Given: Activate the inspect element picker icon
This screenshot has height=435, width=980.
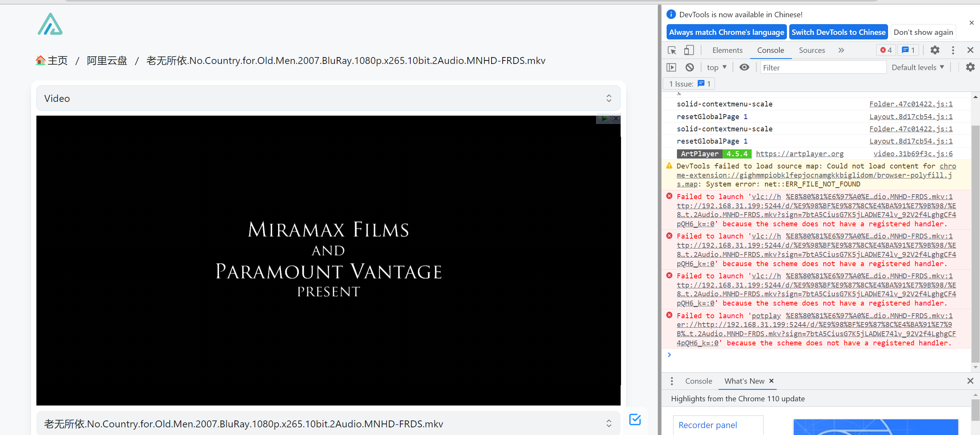Looking at the screenshot, I should click(672, 50).
